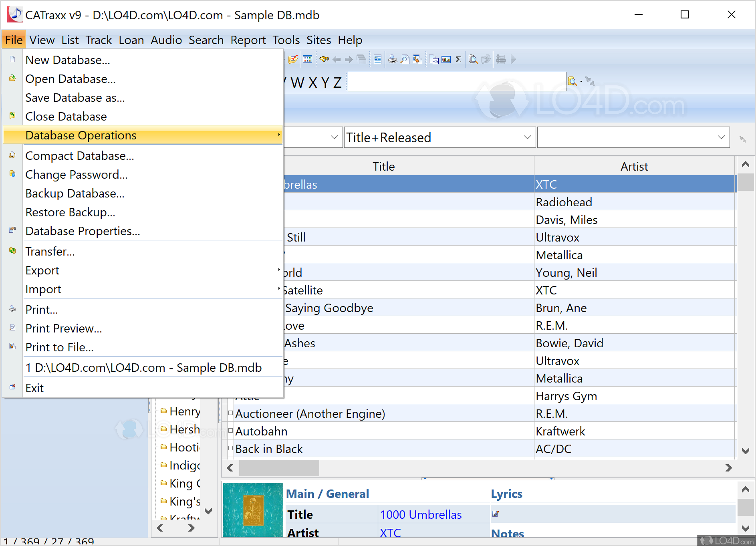This screenshot has height=546, width=756.
Task: Check the box next to Back in Black
Action: 230,448
